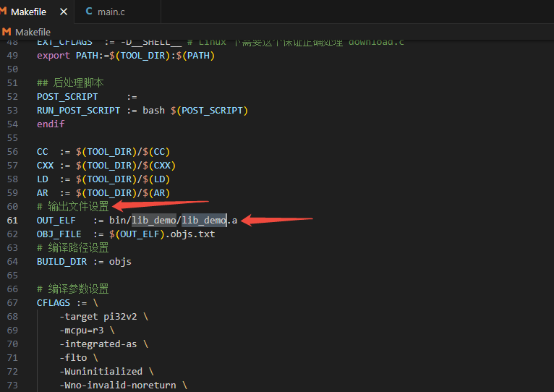Click 'BUILD_DIR' variable on line 64
554x392 pixels.
tap(61, 262)
